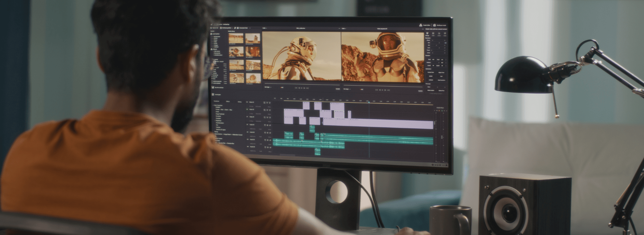644x235 pixels.
Task: Mute the Audio 01 track speaker icon
Action: pyautogui.click(x=270, y=125)
